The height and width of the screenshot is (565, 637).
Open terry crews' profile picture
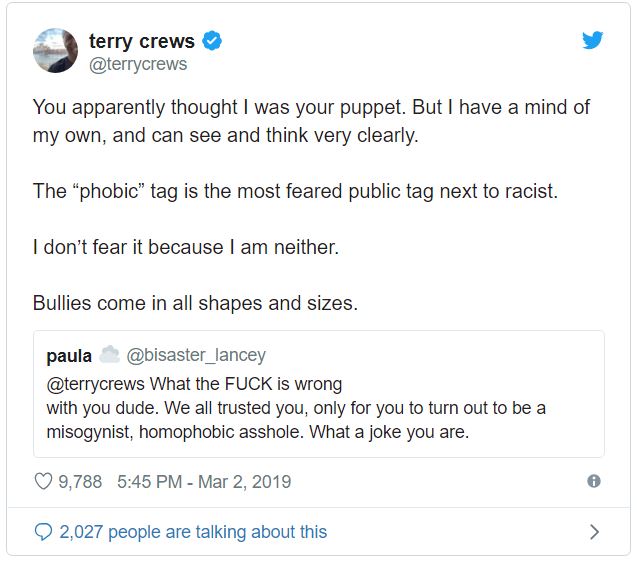[x=56, y=51]
